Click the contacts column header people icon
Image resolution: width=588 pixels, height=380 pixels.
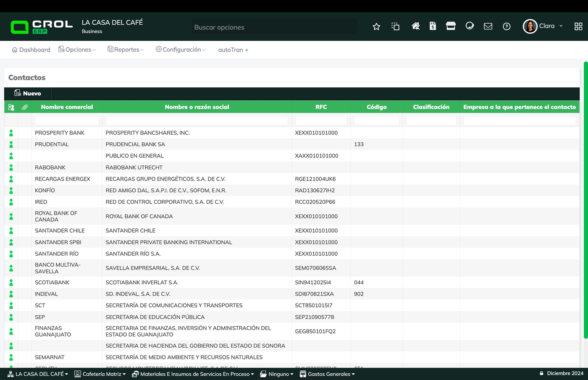click(x=11, y=107)
